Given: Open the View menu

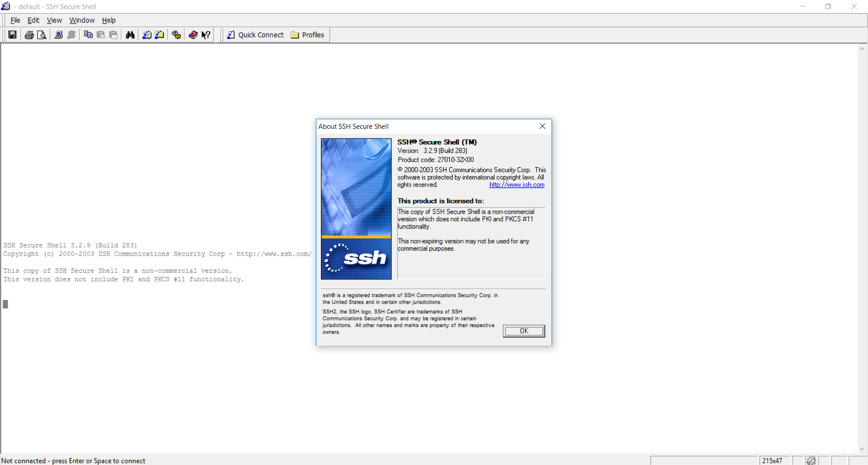Looking at the screenshot, I should point(54,20).
